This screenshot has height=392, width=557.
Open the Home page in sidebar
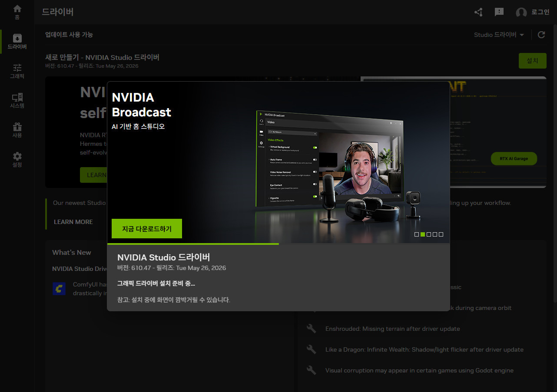17,12
